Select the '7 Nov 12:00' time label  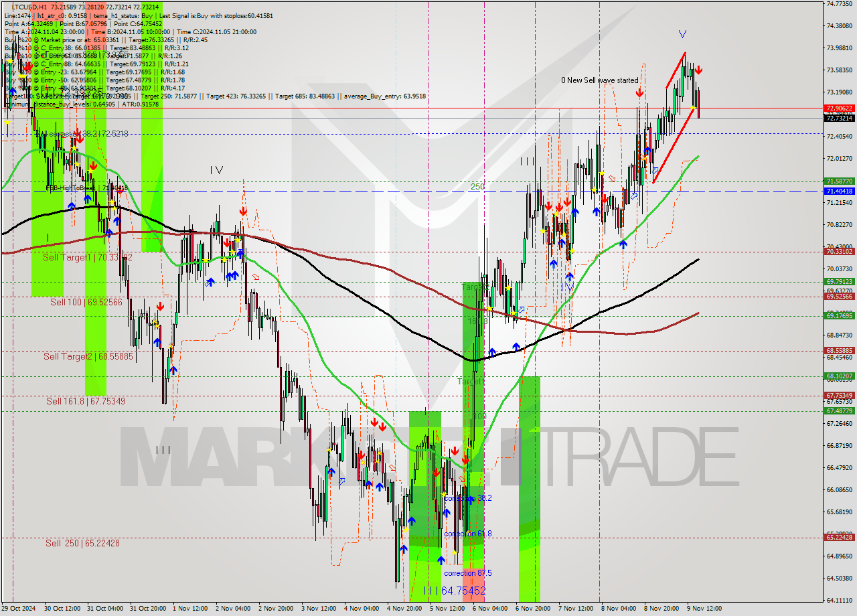(576, 609)
